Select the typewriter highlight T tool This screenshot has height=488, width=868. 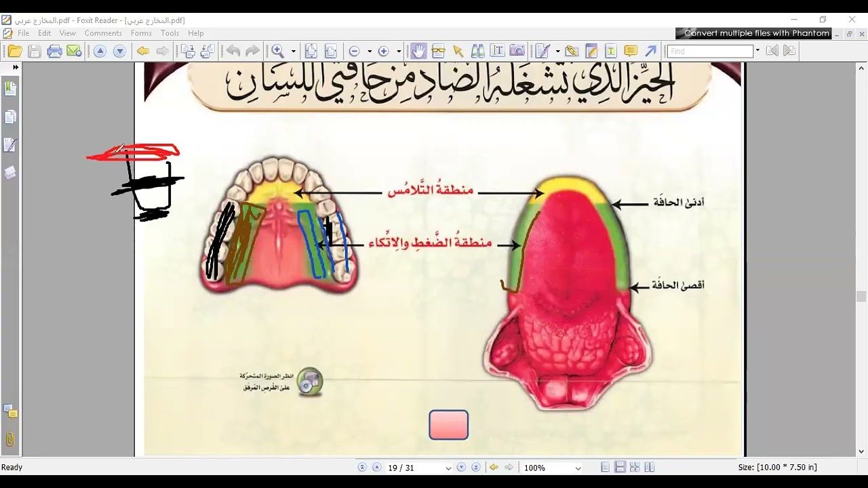610,51
